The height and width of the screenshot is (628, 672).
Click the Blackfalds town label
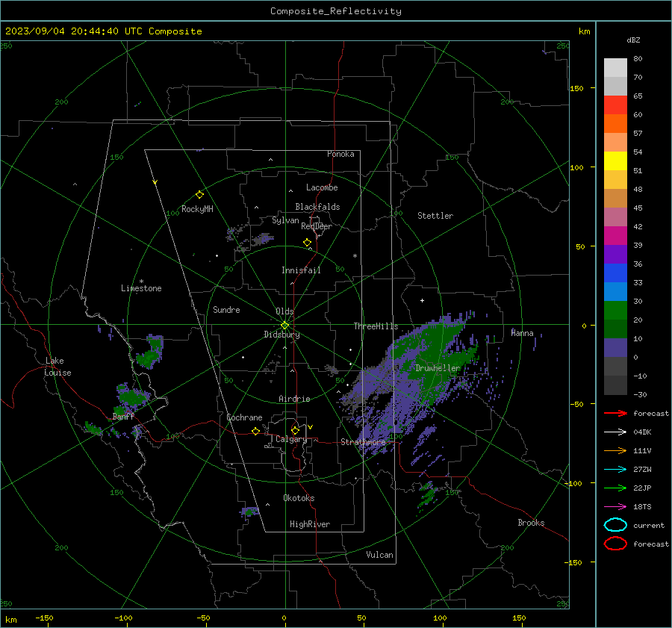(x=317, y=207)
